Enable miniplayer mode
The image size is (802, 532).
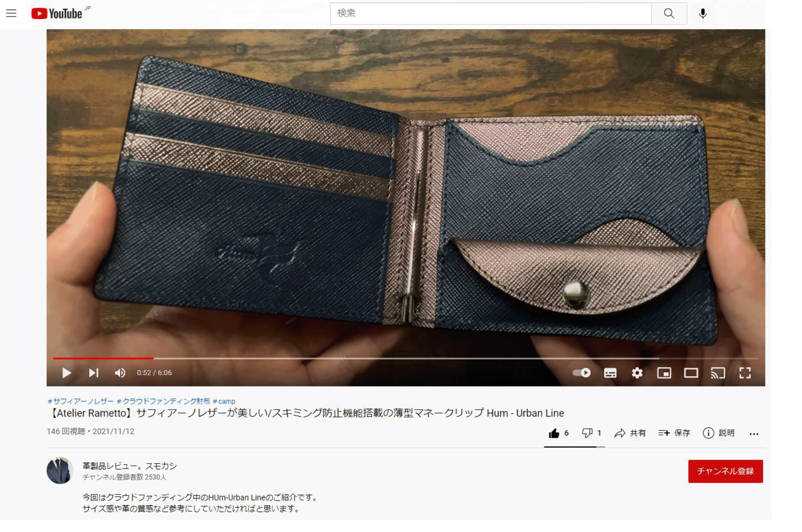tap(664, 373)
